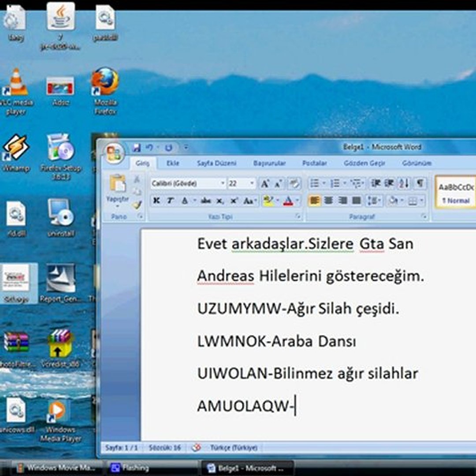Screen dimensions: 476x476
Task: Click the Belge1 - Microsoft taskbar button
Action: 247,468
